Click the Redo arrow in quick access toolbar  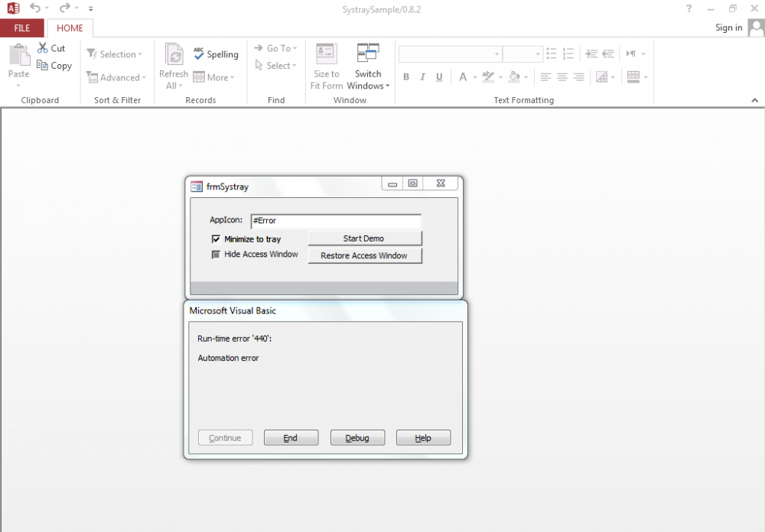click(64, 8)
